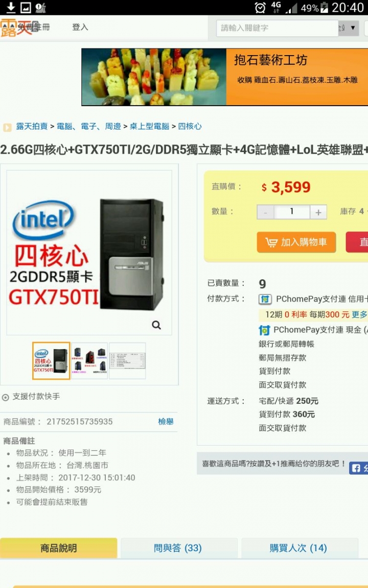Click the magnifier zoom icon on product image
Image resolution: width=368 pixels, height=588 pixels.
156,325
